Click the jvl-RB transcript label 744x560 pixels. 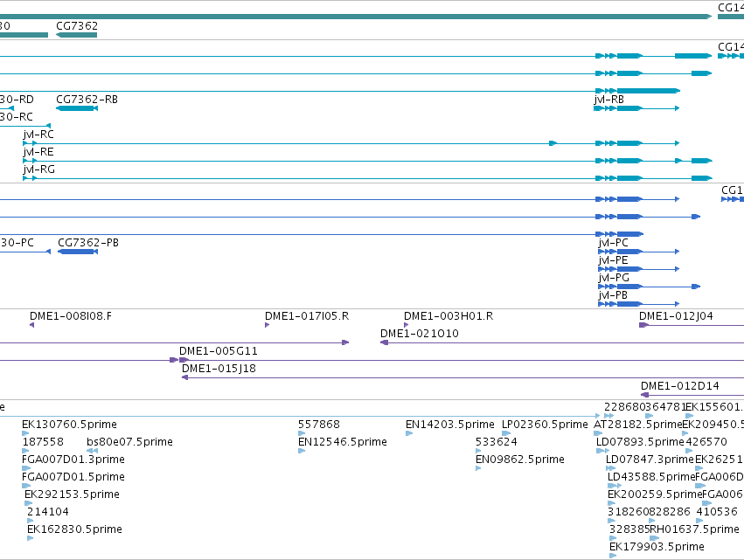point(608,99)
